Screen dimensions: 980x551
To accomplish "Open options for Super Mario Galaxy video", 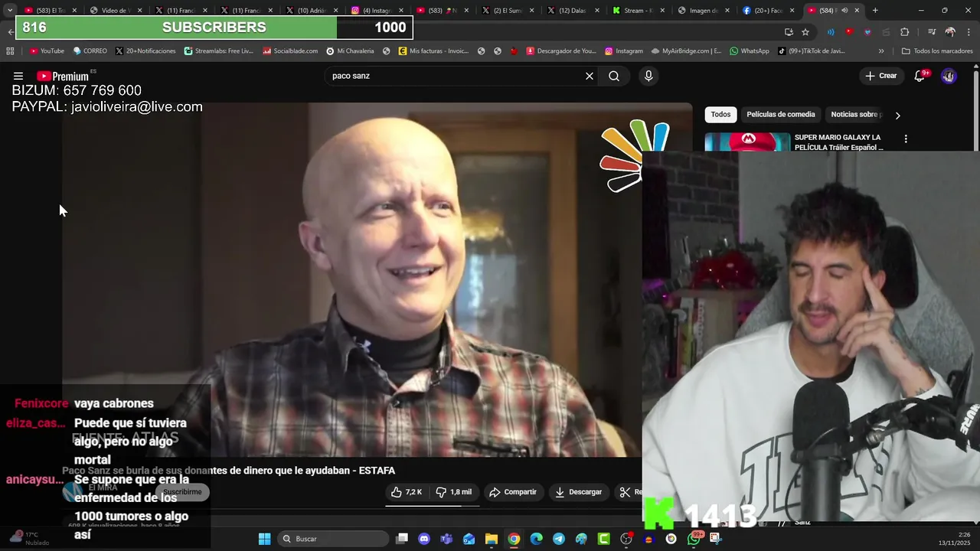I will (x=906, y=139).
